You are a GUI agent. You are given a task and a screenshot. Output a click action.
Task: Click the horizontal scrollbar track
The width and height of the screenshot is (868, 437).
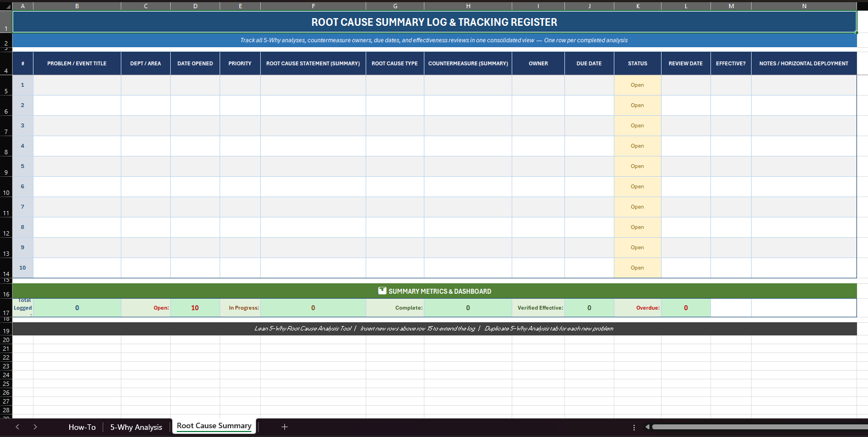click(760, 427)
